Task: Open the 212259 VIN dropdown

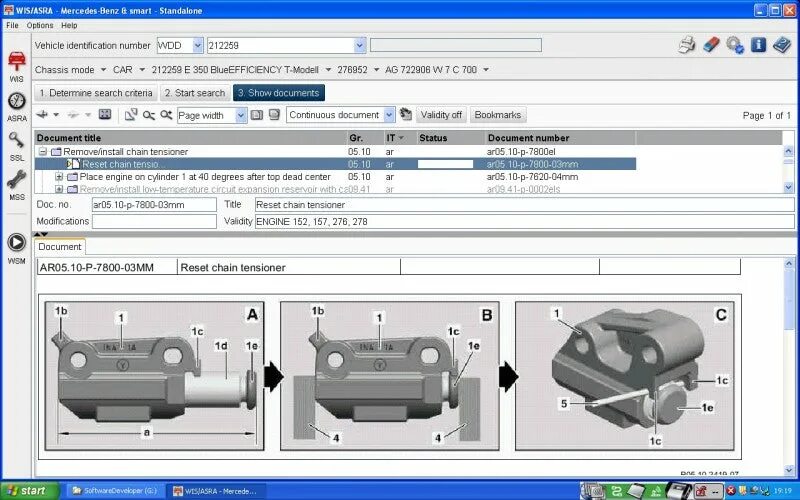Action: pyautogui.click(x=360, y=45)
